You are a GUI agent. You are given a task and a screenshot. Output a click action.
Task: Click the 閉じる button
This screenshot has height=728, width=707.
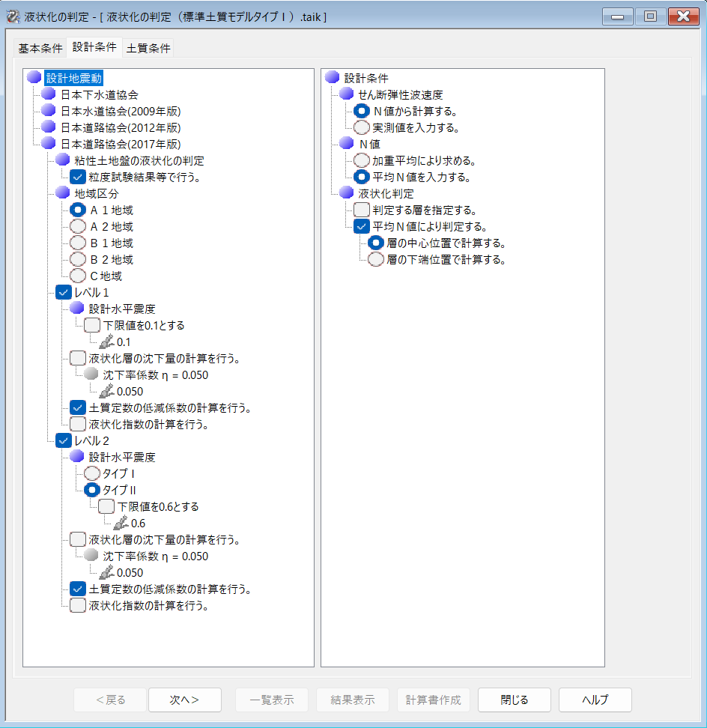click(x=514, y=700)
